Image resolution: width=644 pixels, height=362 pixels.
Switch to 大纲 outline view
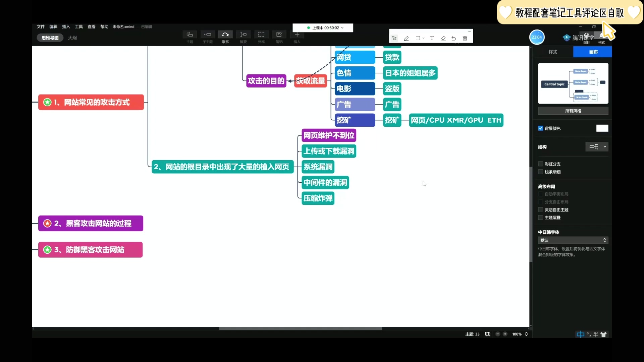72,38
